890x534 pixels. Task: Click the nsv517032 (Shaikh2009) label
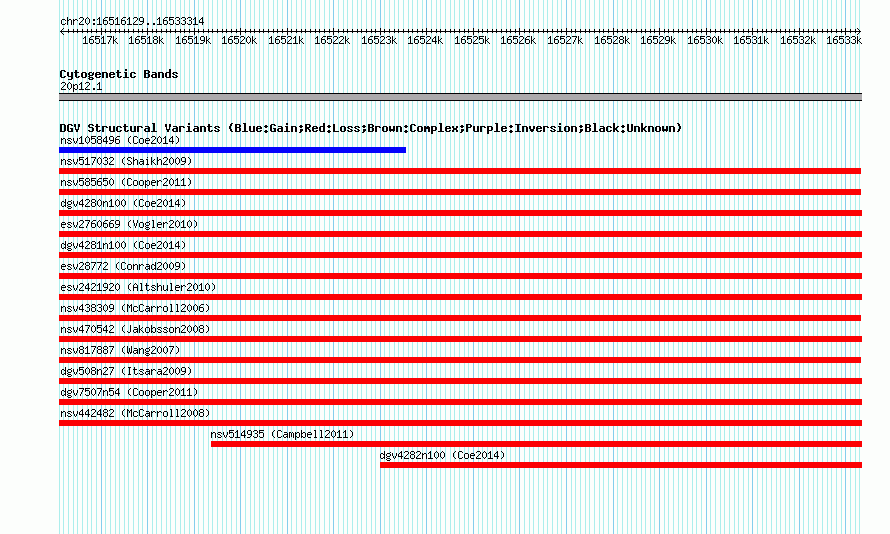(126, 161)
